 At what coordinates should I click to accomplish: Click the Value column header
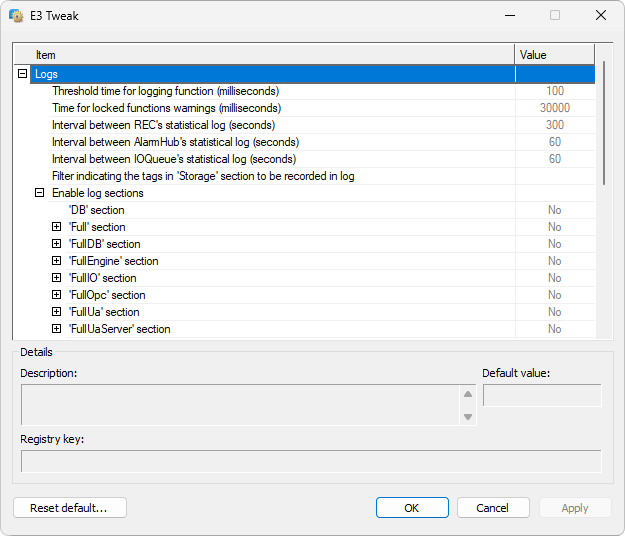coord(554,55)
